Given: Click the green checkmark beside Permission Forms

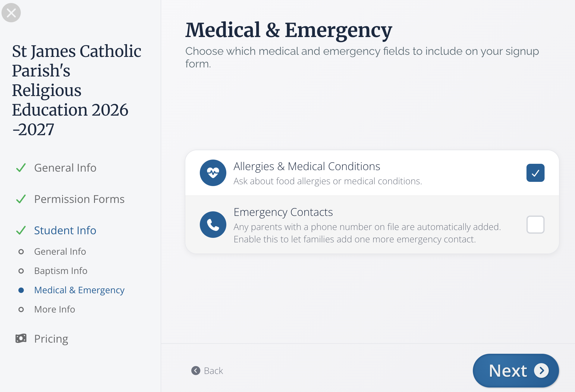Looking at the screenshot, I should coord(21,199).
